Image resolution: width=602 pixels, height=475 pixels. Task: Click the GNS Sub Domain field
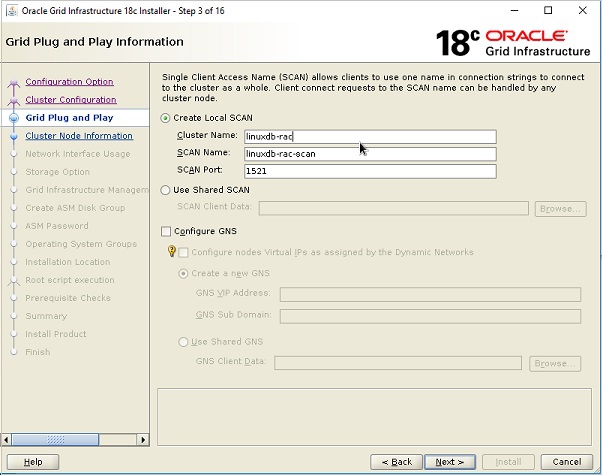pyautogui.click(x=430, y=316)
